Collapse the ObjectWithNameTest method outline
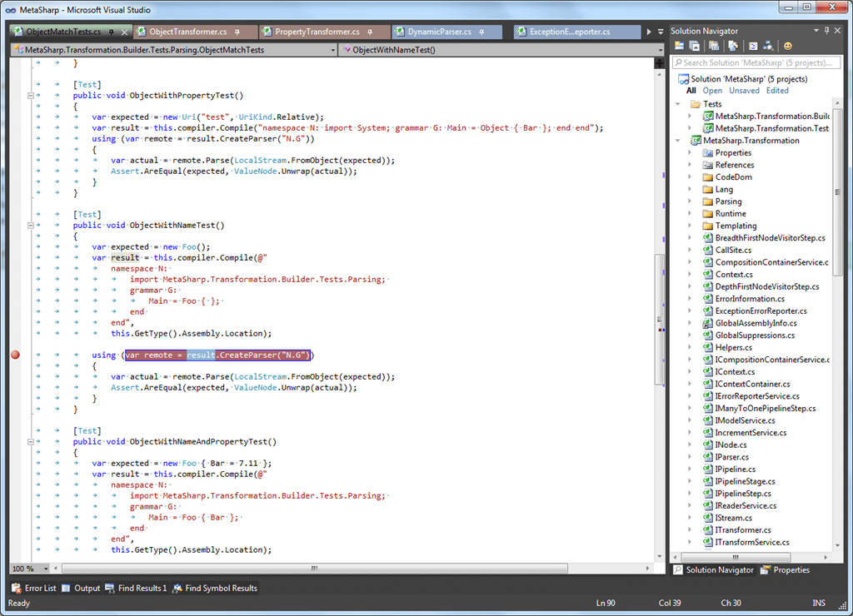 click(31, 226)
